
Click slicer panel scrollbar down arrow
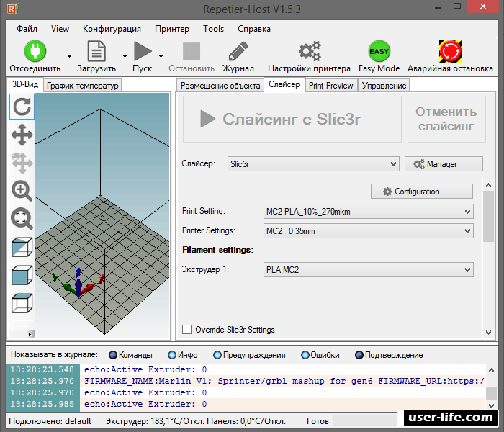pos(489,333)
